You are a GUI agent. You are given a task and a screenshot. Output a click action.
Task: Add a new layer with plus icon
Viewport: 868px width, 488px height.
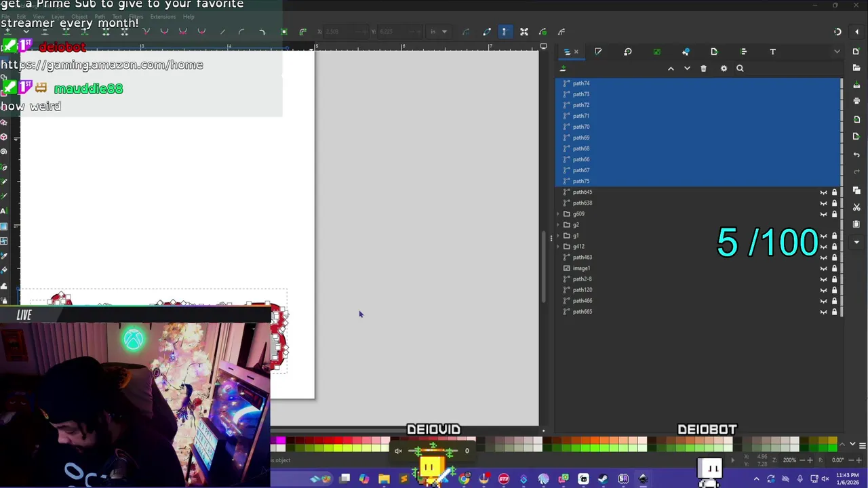(x=562, y=68)
